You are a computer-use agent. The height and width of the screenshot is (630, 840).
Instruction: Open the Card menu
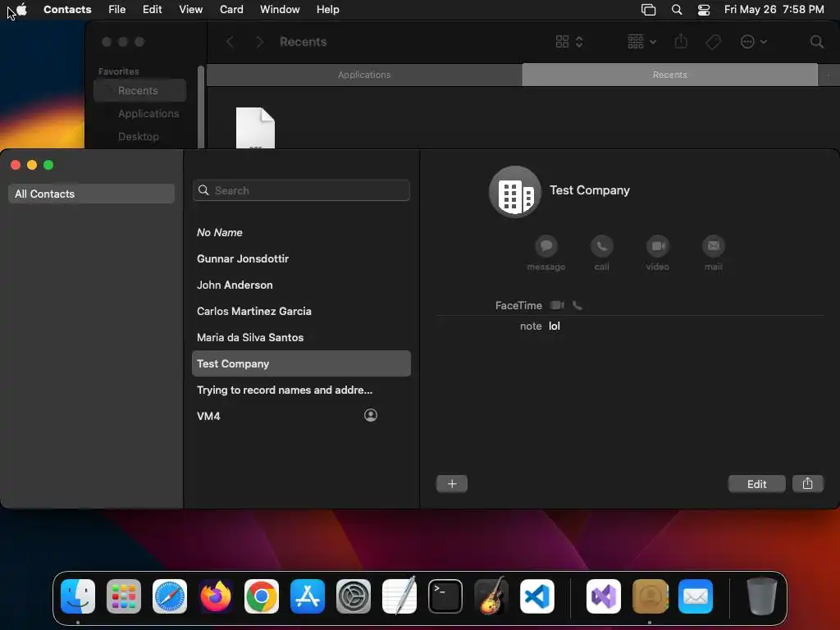pos(231,9)
